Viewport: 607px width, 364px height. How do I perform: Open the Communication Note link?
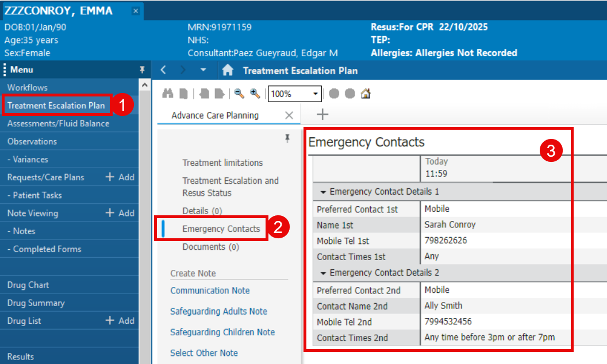(210, 291)
